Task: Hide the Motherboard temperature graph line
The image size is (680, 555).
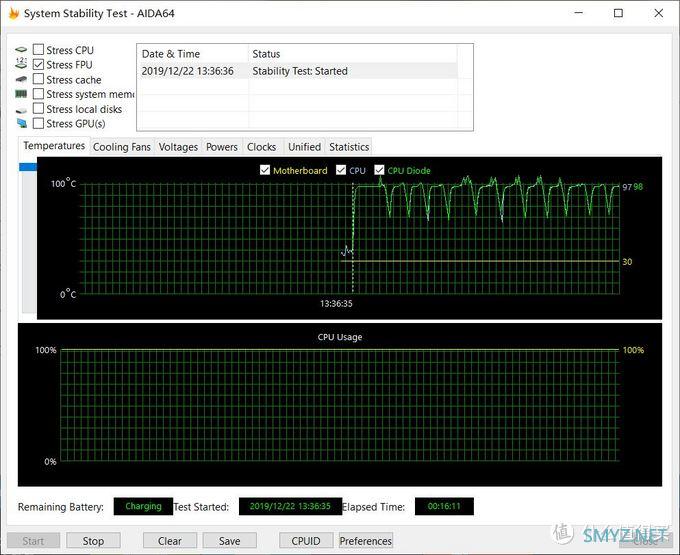Action: click(265, 170)
